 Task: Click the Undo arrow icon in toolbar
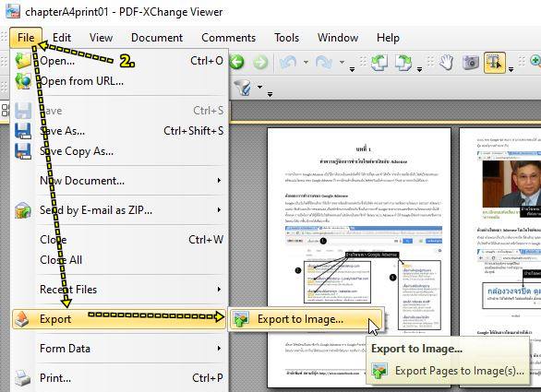[288, 63]
